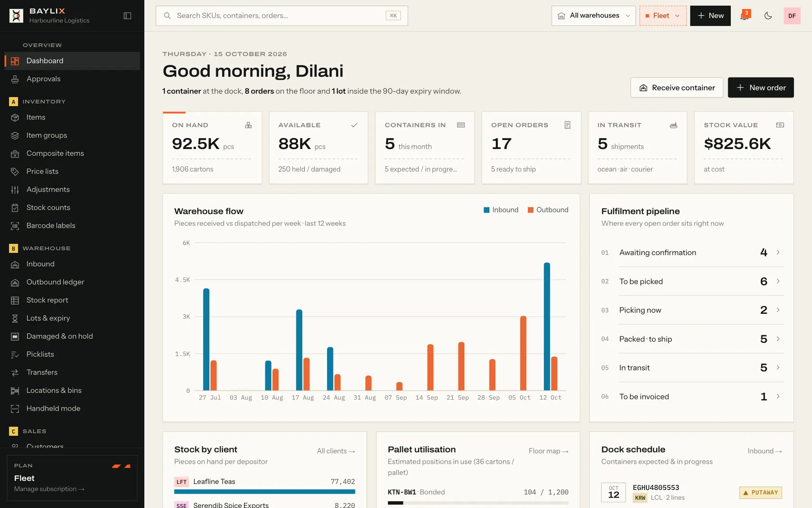Click the Outbound ledger icon
The width and height of the screenshot is (812, 508).
point(15,282)
